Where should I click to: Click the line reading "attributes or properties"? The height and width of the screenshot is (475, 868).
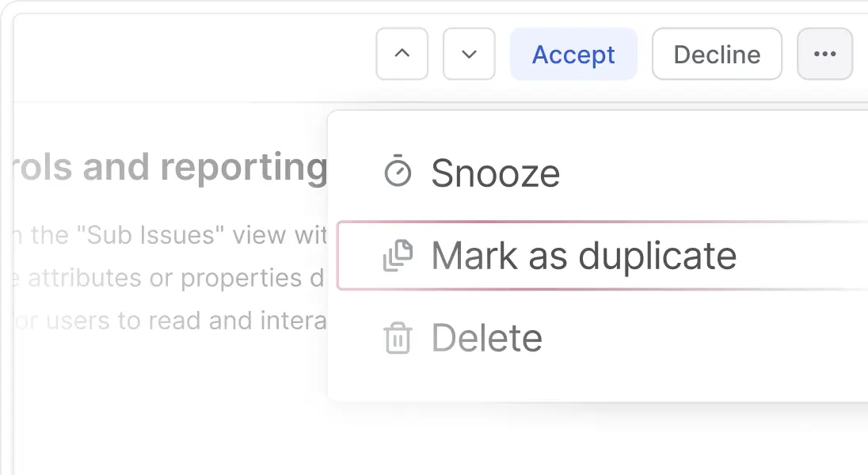[x=170, y=278]
